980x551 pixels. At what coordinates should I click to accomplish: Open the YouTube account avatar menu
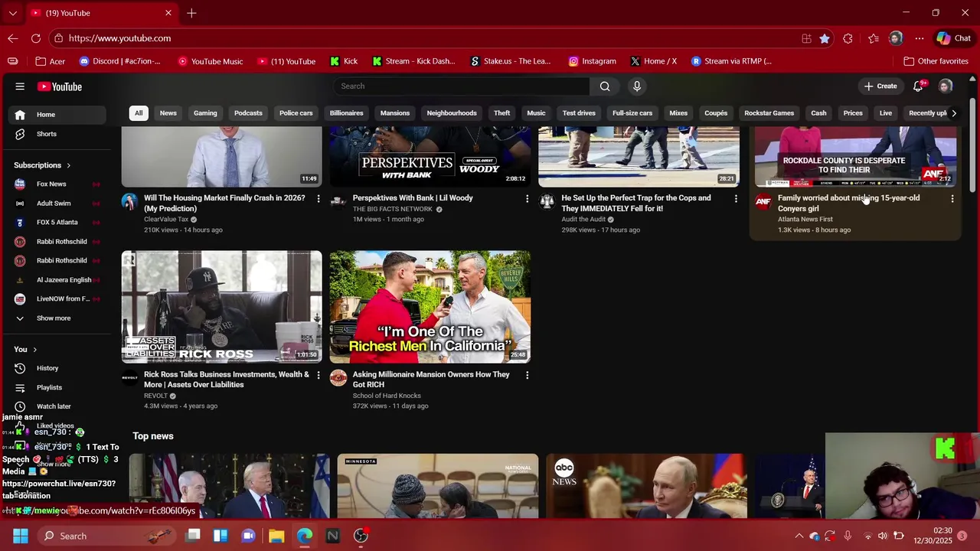(946, 86)
